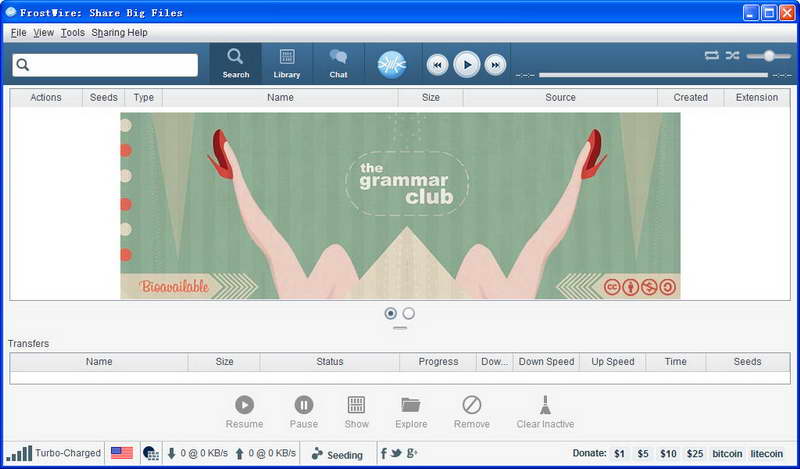This screenshot has height=469, width=800.
Task: Click the FrostWire round logo button
Action: tap(392, 65)
